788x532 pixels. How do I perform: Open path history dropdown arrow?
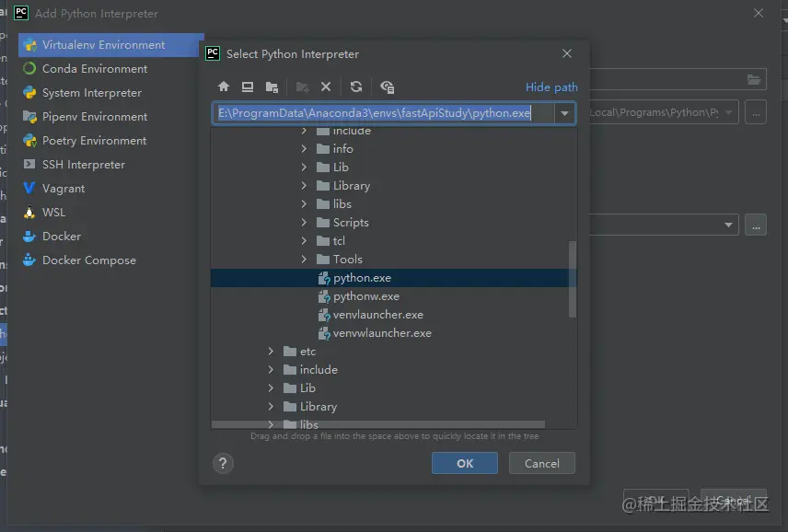coord(565,113)
